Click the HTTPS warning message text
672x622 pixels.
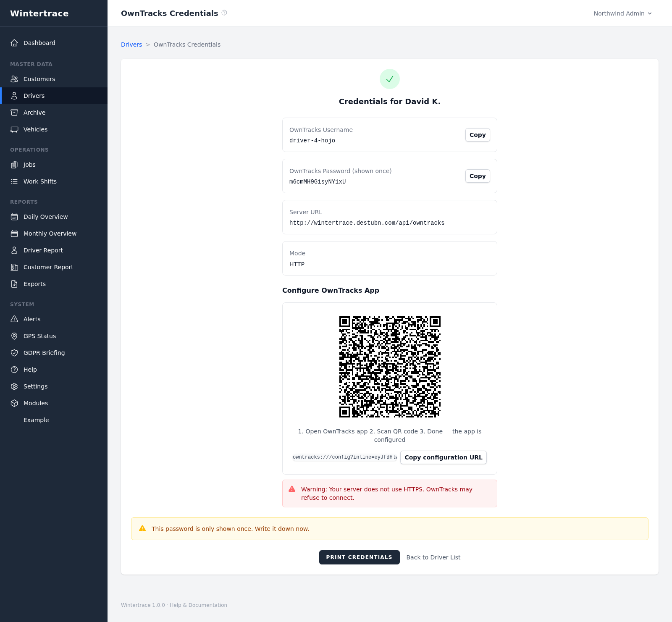(x=387, y=493)
